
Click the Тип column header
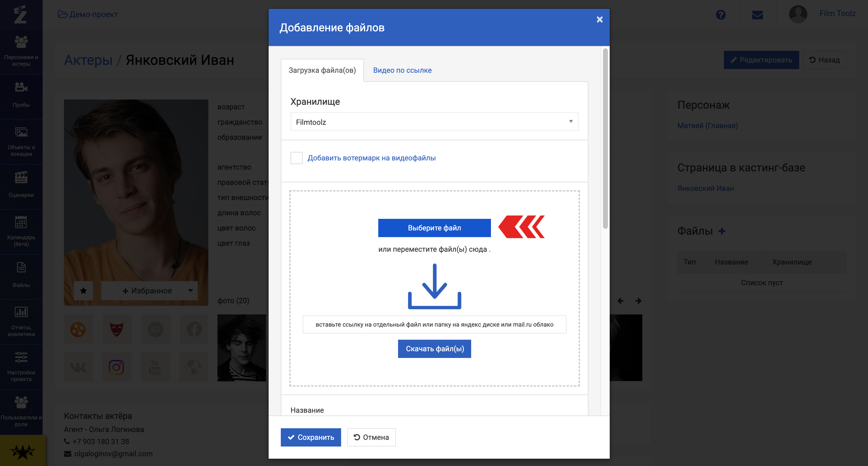coord(690,262)
